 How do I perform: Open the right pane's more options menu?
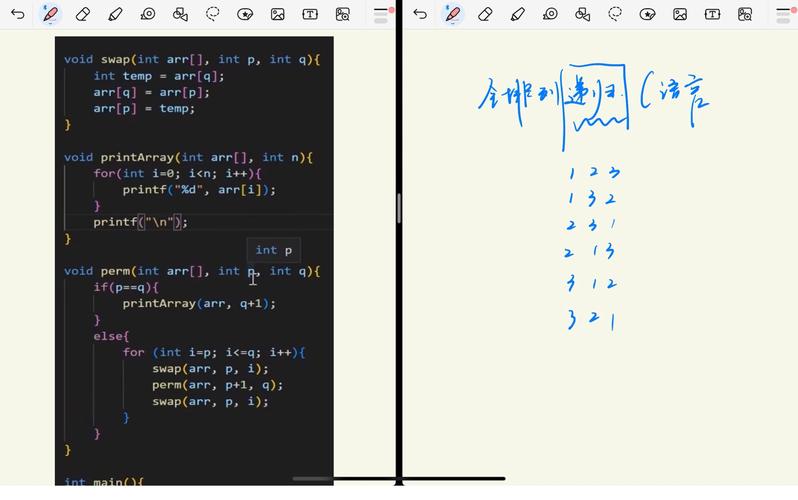(x=783, y=14)
